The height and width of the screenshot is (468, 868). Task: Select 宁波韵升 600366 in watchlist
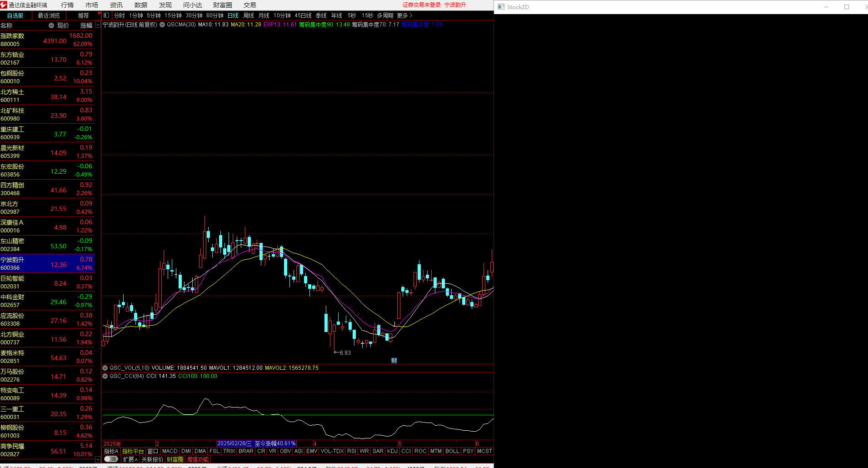(47, 264)
